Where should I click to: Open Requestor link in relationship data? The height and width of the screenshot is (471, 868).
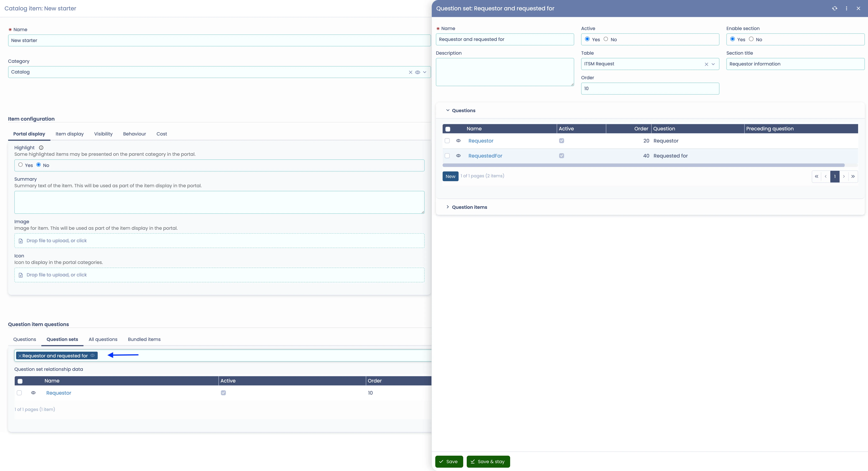(x=59, y=393)
